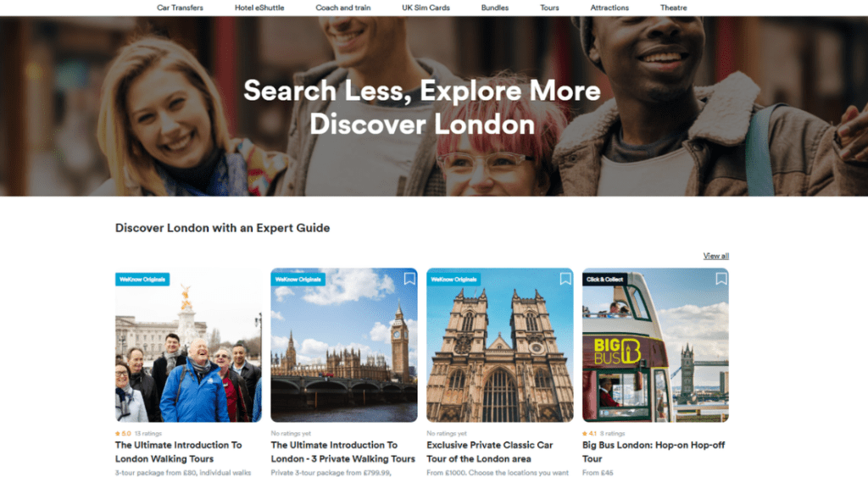Click the 5.0 star rating on first tour
Image resolution: width=868 pixels, height=477 pixels.
pos(123,433)
